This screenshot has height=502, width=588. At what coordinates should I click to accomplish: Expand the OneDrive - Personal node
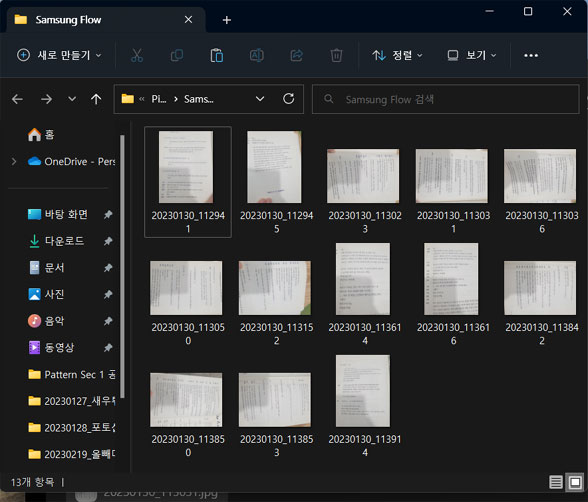click(14, 162)
